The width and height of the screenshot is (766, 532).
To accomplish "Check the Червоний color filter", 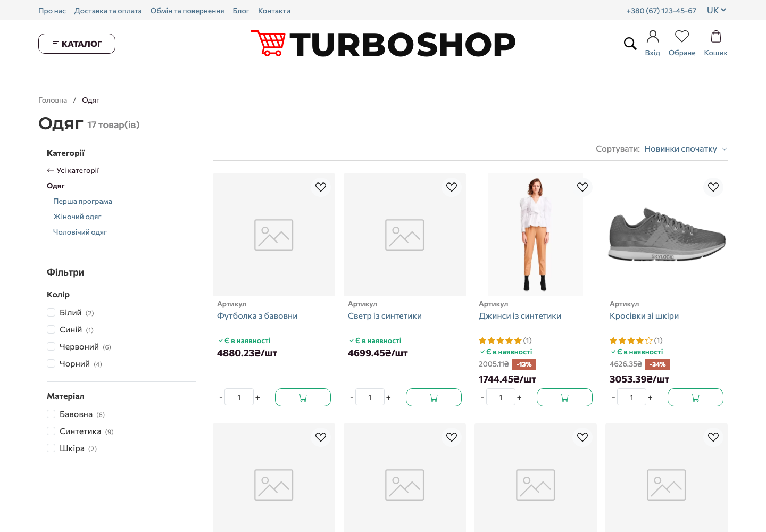I will [51, 346].
